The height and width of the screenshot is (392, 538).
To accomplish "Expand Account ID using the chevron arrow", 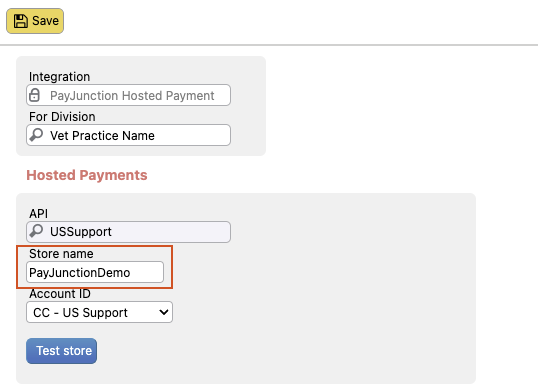I will pos(164,312).
